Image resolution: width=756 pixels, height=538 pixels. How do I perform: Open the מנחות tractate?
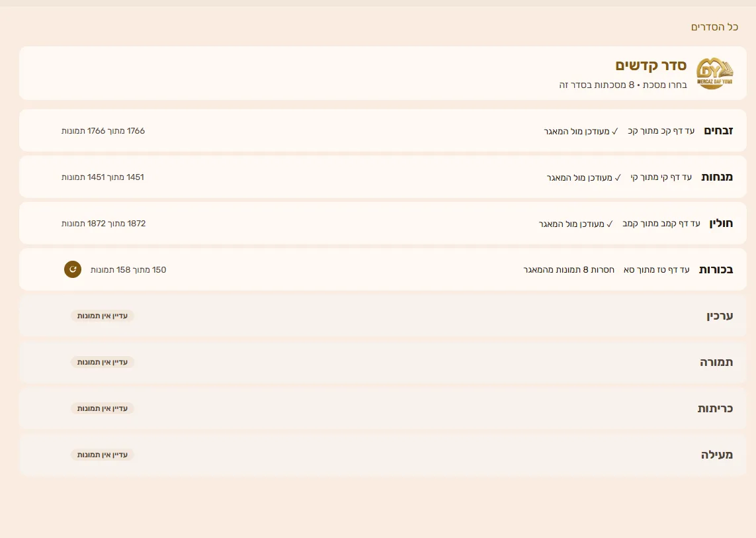(383, 177)
